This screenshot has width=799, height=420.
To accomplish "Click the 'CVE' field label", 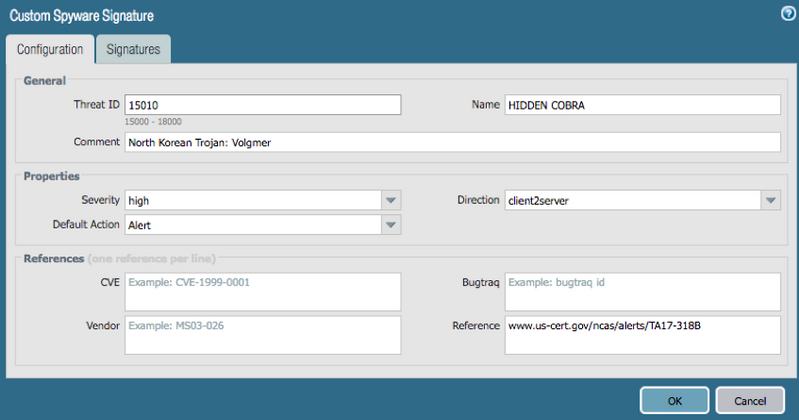I will point(110,282).
